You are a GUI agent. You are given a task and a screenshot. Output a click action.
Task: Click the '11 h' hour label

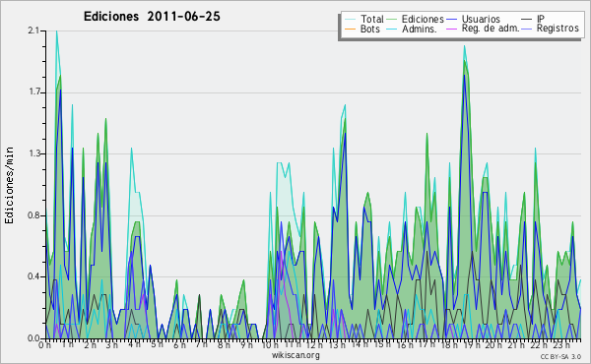coord(293,344)
